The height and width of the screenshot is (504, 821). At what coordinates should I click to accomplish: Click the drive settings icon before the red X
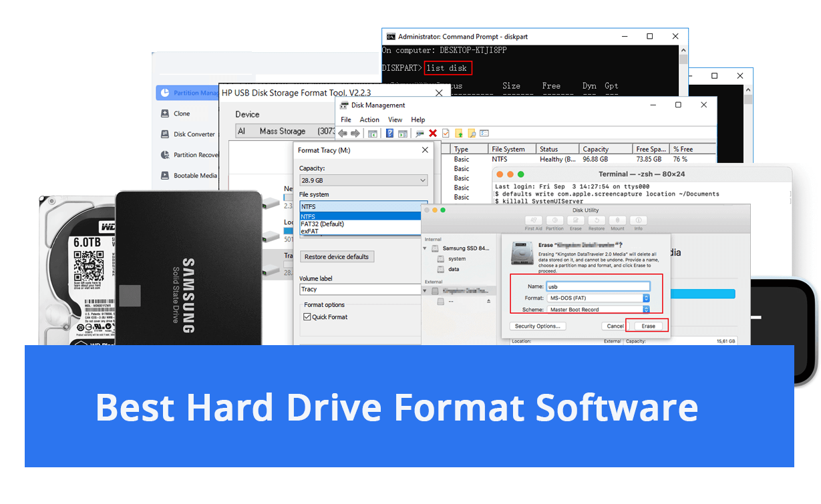point(420,134)
